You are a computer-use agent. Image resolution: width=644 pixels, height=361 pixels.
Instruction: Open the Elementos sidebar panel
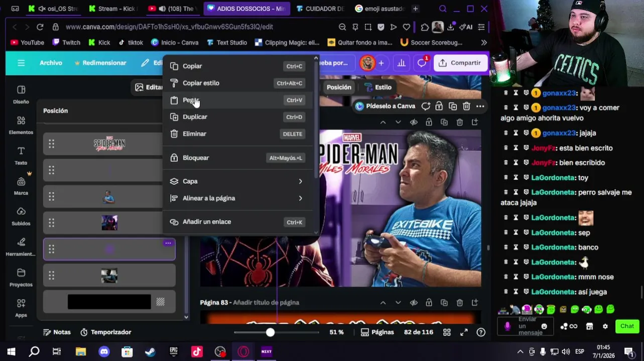21,125
